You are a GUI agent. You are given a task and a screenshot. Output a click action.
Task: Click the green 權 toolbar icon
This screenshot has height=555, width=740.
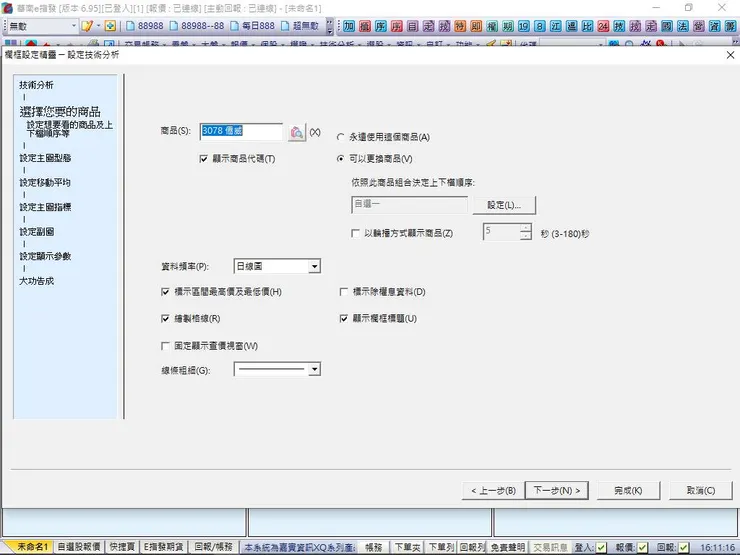coord(492,26)
